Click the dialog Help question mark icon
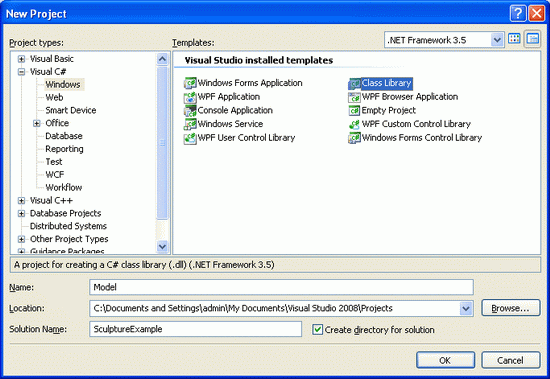 pos(518,14)
